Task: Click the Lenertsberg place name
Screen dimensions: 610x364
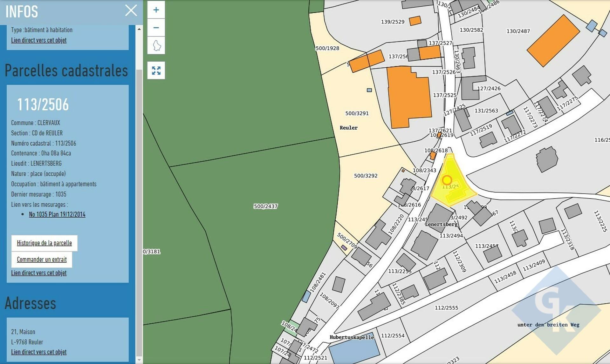Action: [x=441, y=224]
